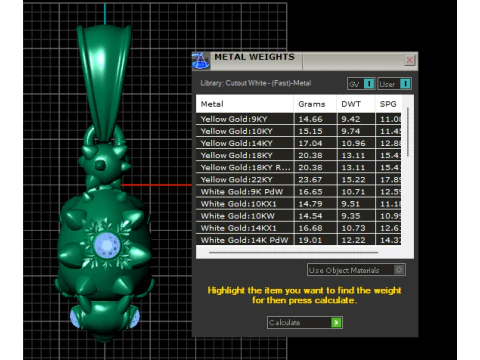Select the Yellow Gold:18KY row
480x360 pixels.
coord(299,155)
